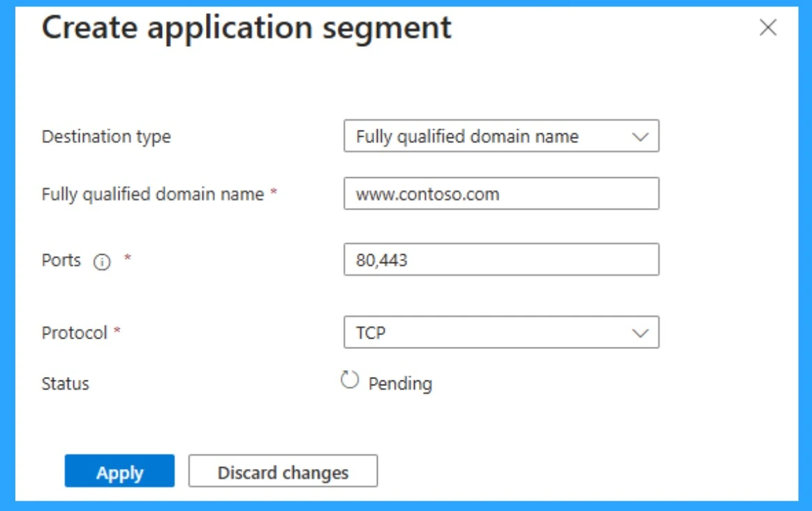Click the Protocol label

pos(74,332)
